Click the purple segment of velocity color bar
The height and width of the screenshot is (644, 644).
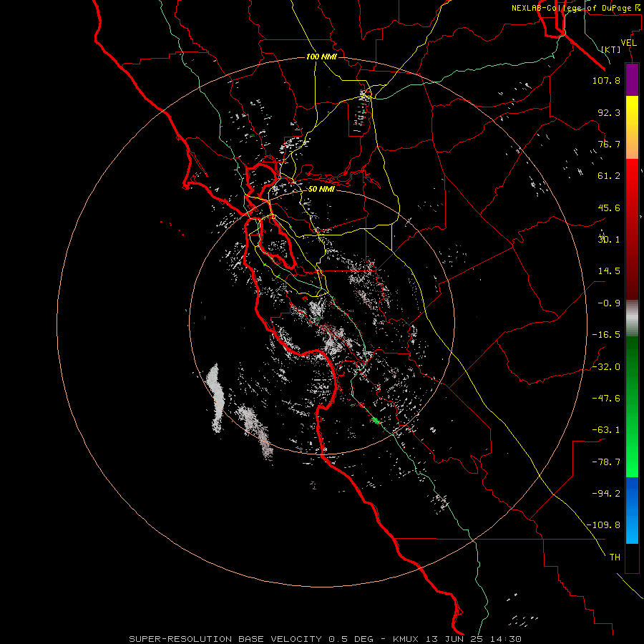click(632, 79)
